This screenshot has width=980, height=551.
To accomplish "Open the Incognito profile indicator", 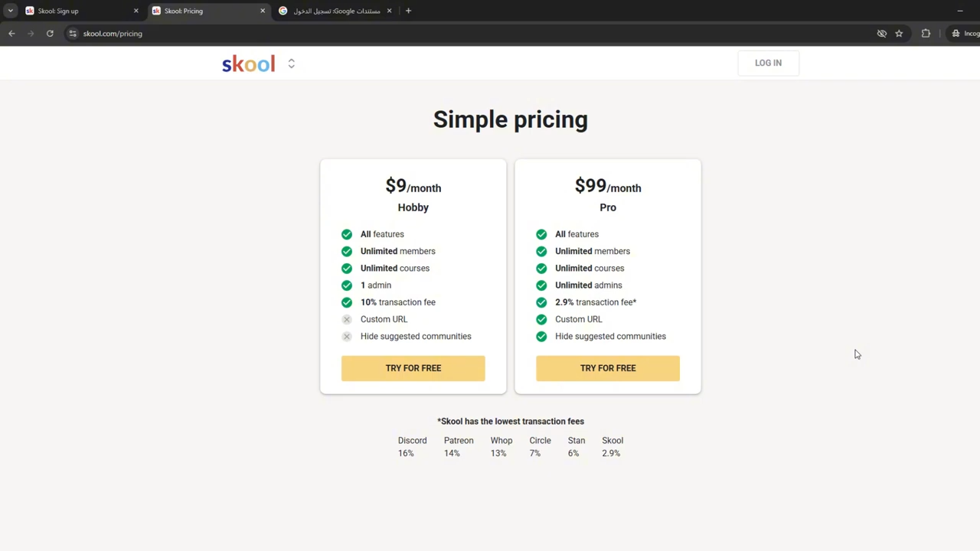I will click(x=965, y=34).
